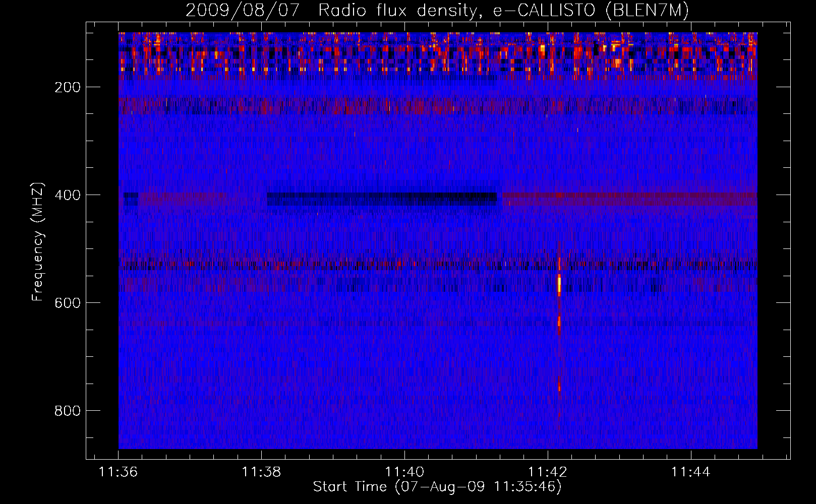Click the 'Start Time (07-Aug-09 11:35:46)' axis label
Screen dimensions: 816x504
pos(437,487)
